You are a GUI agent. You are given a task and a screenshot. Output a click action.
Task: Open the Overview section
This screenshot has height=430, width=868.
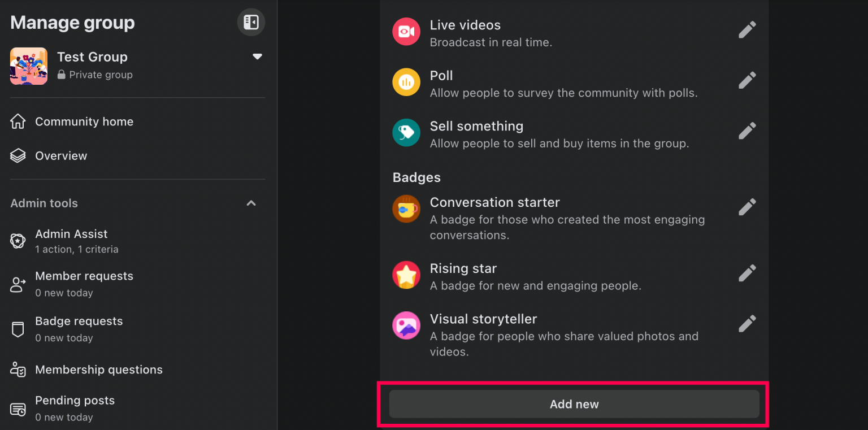[60, 155]
